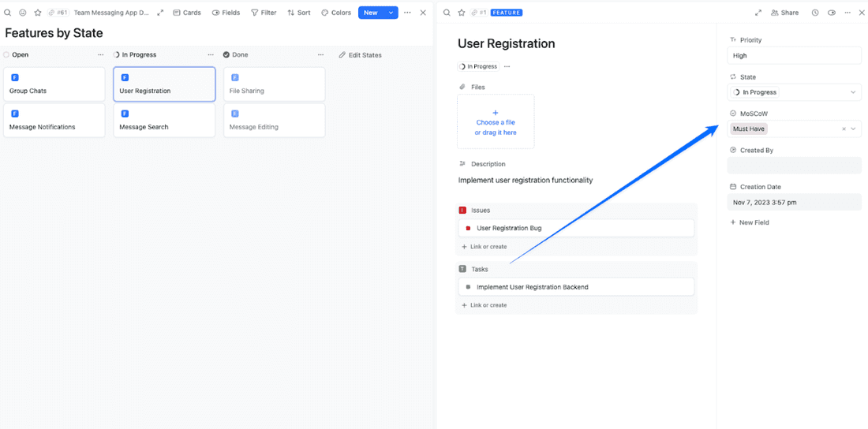Viewport: 868px width, 429px height.
Task: Click the Issues section icon
Action: (x=462, y=211)
